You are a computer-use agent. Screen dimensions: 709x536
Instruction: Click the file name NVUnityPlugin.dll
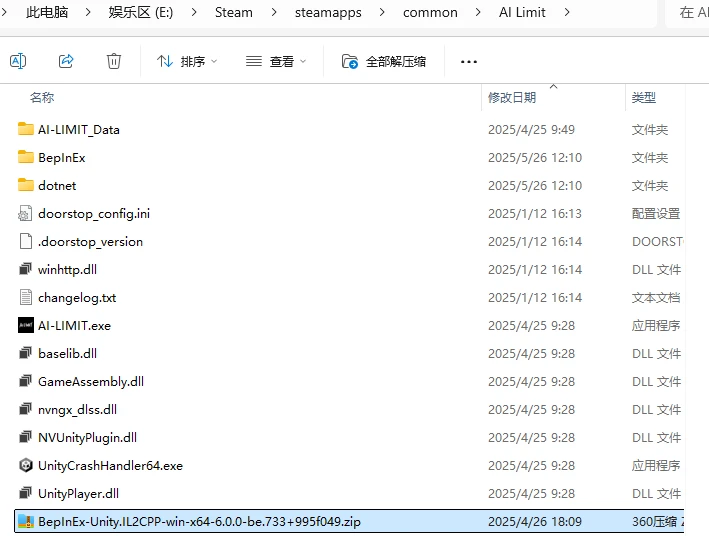[87, 437]
